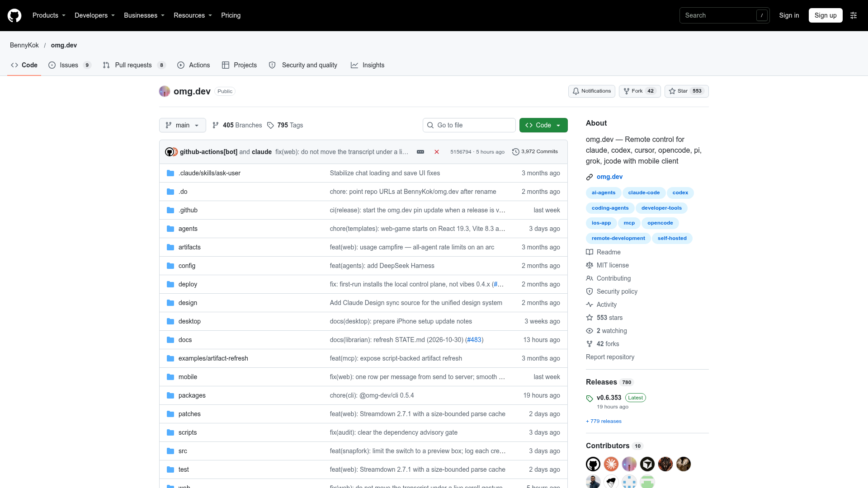Focus the Search field in the header

pyautogui.click(x=724, y=15)
